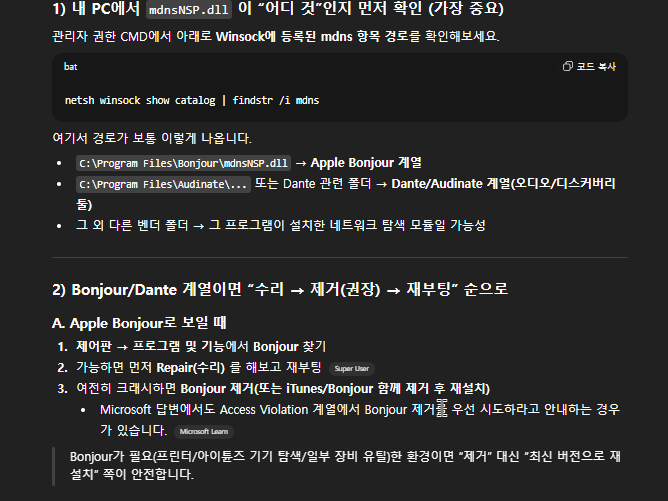Open the Super User citation link
This screenshot has width=668, height=501.
click(x=351, y=369)
